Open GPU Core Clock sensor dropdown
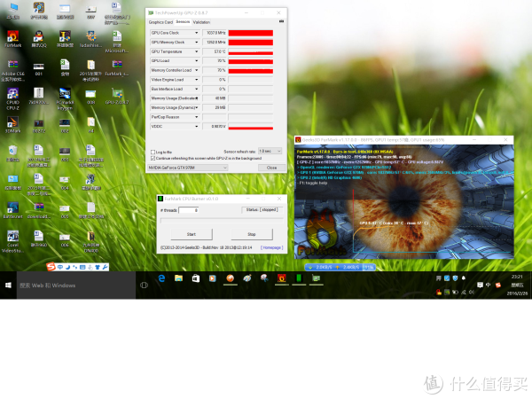532x399 pixels. (197, 33)
